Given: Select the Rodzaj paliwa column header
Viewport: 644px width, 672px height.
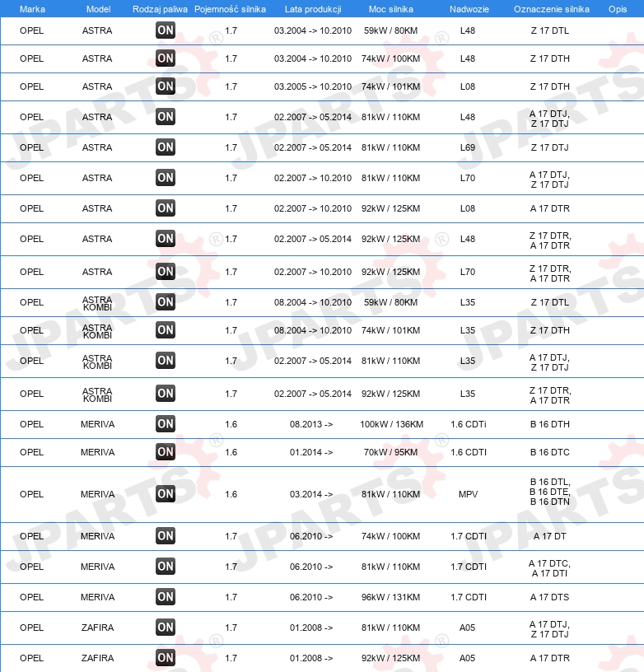Looking at the screenshot, I should tap(160, 9).
